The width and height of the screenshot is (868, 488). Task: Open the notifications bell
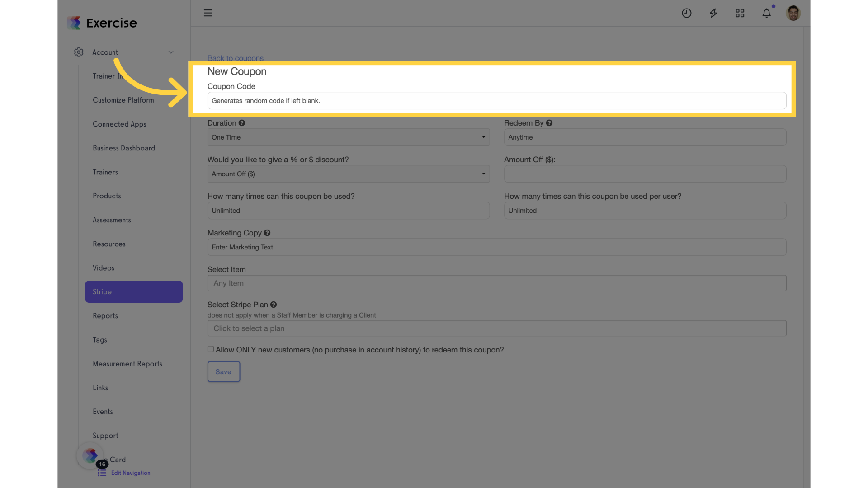tap(767, 13)
